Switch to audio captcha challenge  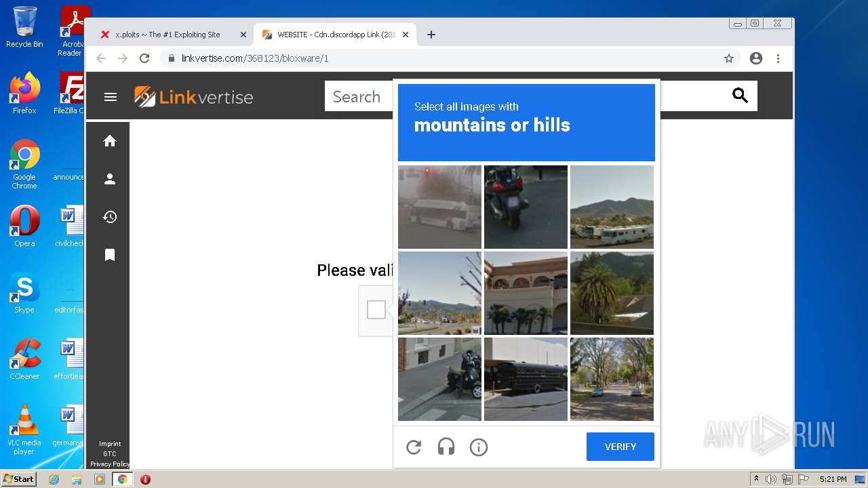tap(446, 447)
